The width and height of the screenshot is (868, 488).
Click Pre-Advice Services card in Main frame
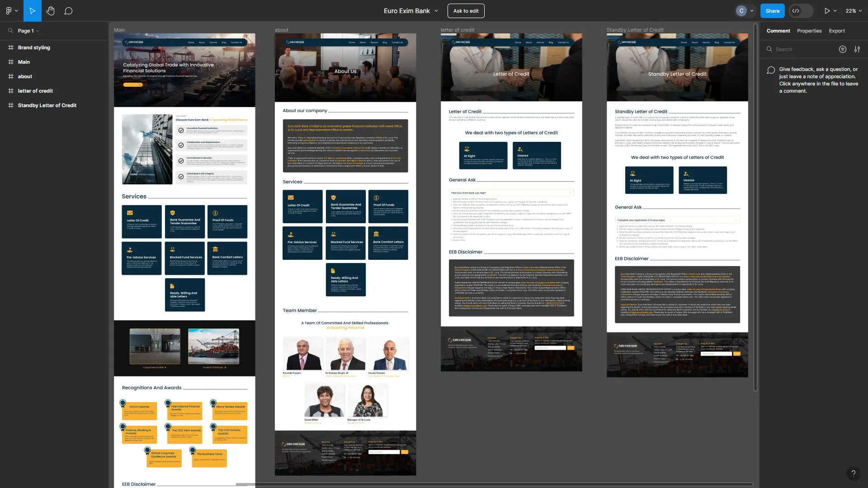pos(142,258)
